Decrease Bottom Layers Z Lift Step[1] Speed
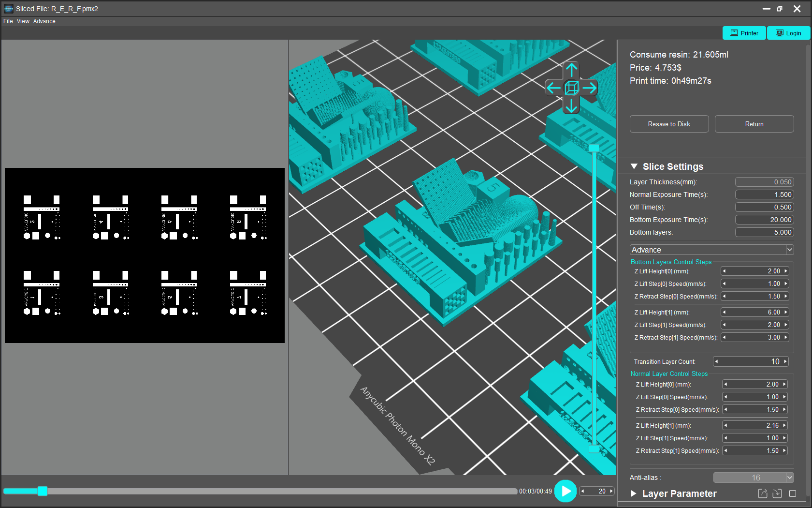This screenshot has height=508, width=812. coord(724,325)
